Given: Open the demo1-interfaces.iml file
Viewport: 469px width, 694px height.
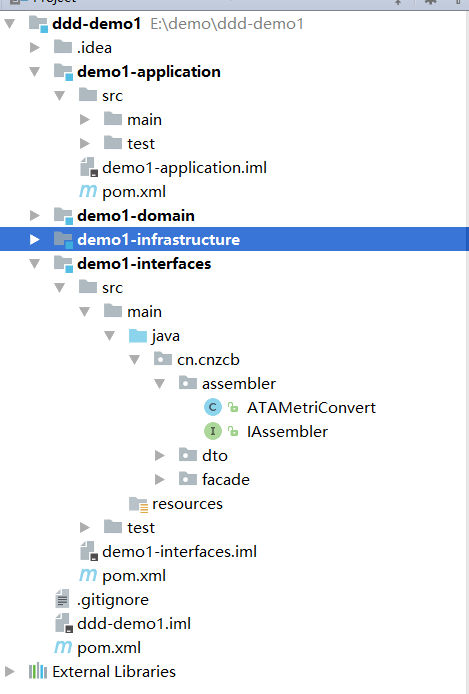Looking at the screenshot, I should 179,551.
